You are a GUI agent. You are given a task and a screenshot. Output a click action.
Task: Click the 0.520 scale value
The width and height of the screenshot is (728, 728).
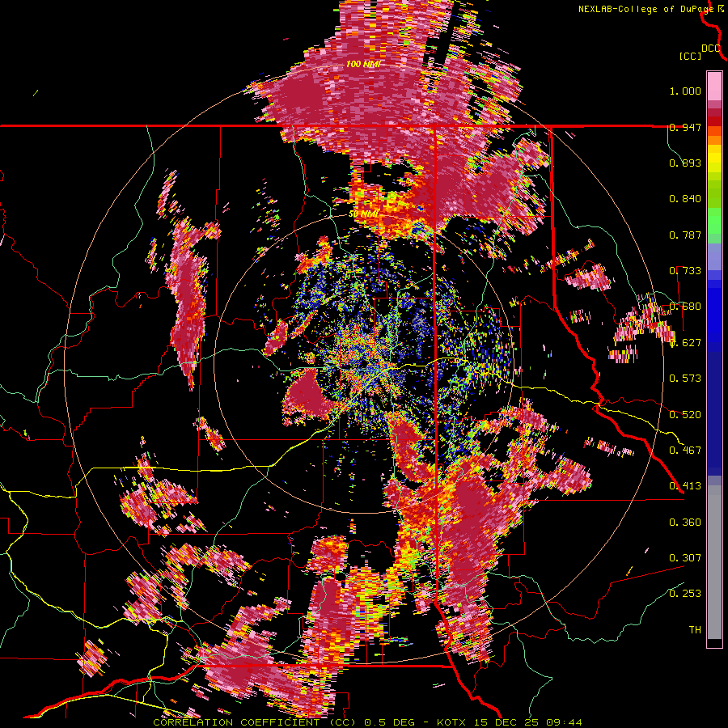pos(685,415)
